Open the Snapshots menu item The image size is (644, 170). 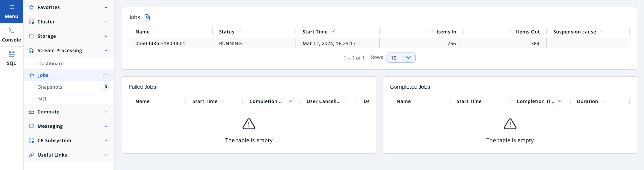pyautogui.click(x=50, y=87)
